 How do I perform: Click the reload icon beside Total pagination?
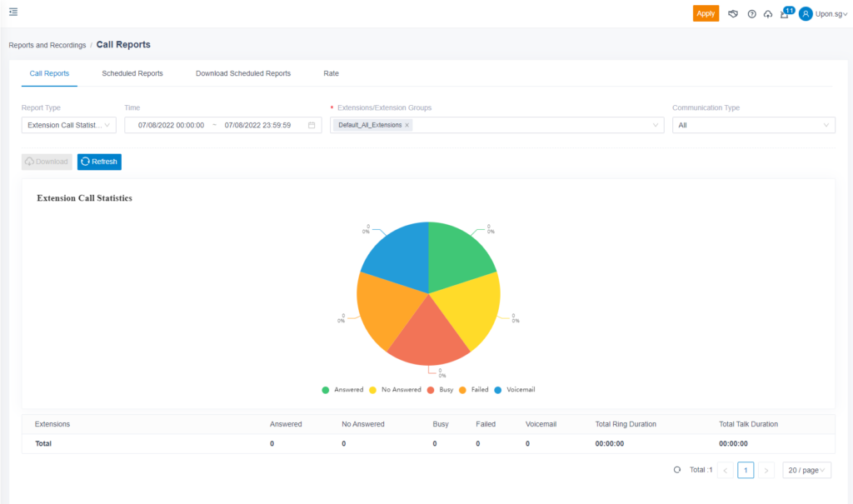pyautogui.click(x=676, y=470)
